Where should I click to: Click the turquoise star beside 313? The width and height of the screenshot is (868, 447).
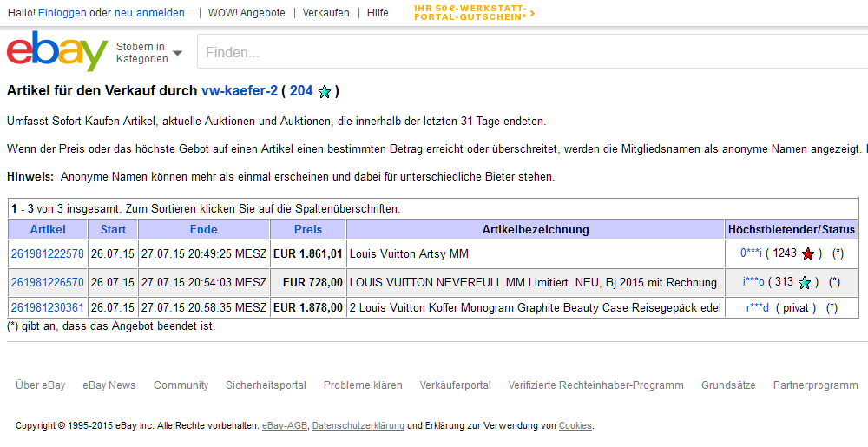click(805, 283)
